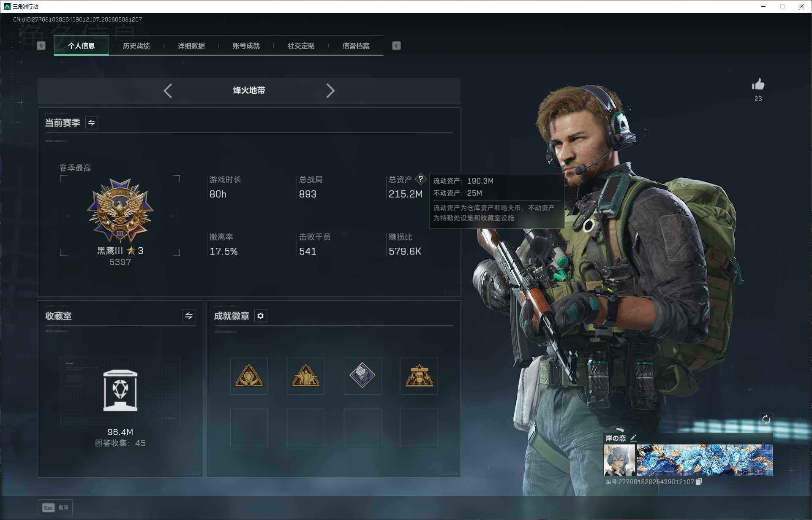Click the likes count 23
The width and height of the screenshot is (812, 520).
pyautogui.click(x=758, y=99)
